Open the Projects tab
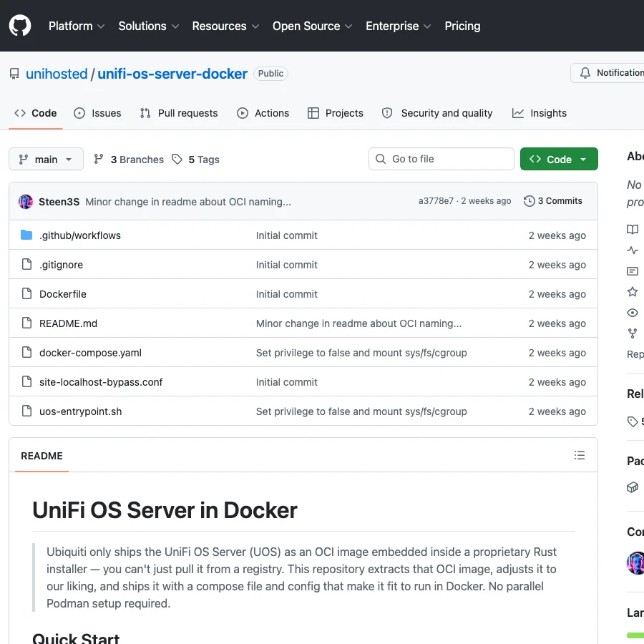This screenshot has height=644, width=644. click(336, 113)
